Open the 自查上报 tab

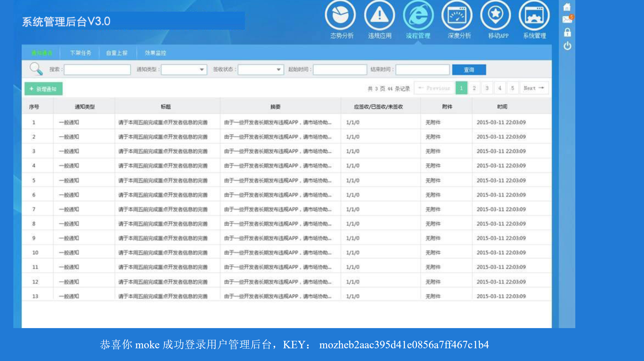tap(117, 53)
